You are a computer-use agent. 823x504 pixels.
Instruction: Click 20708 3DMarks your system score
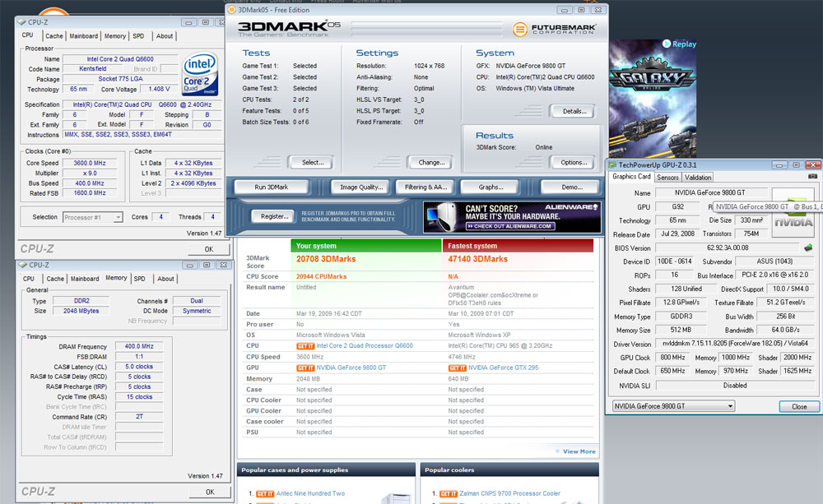tap(326, 259)
